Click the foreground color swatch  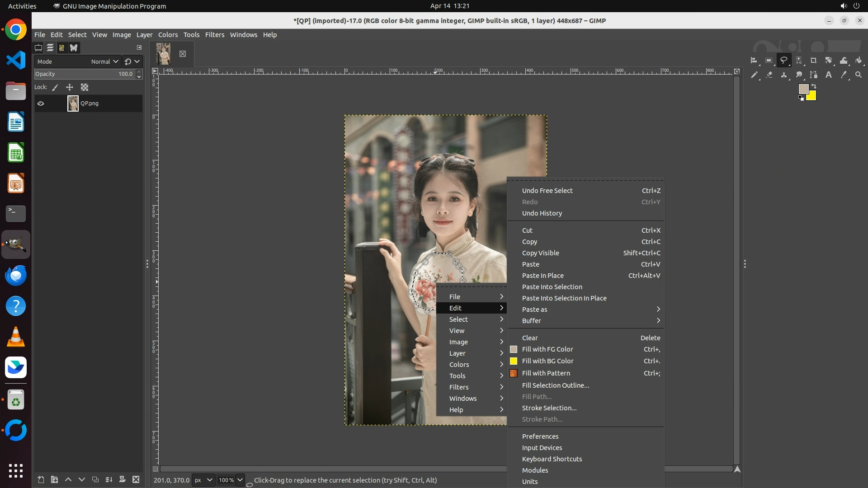tap(803, 89)
